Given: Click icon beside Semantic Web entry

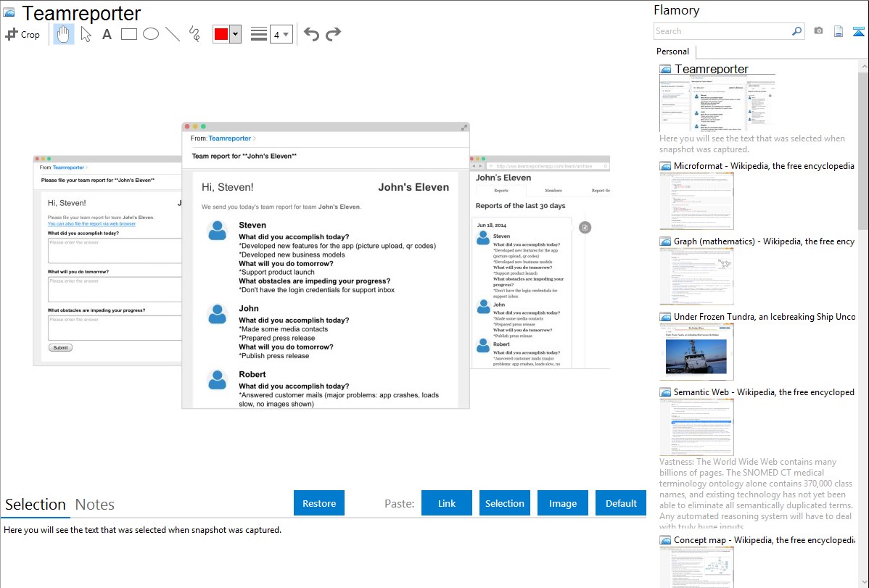Looking at the screenshot, I should (x=666, y=392).
